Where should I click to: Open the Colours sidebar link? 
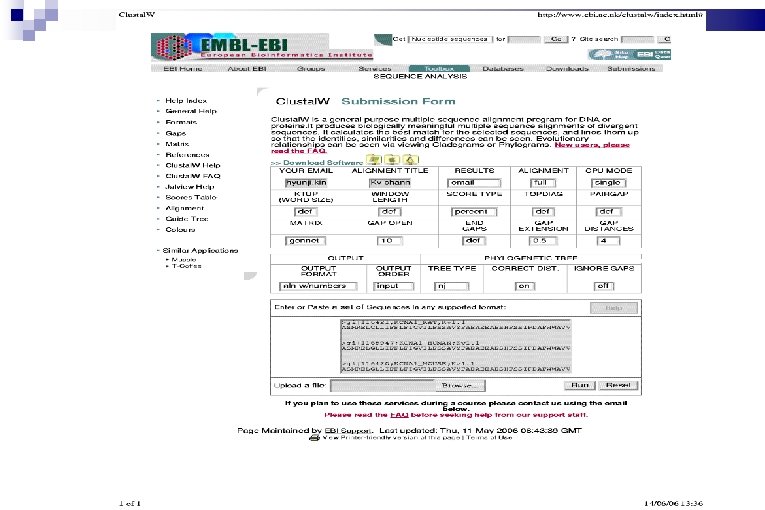tap(180, 230)
